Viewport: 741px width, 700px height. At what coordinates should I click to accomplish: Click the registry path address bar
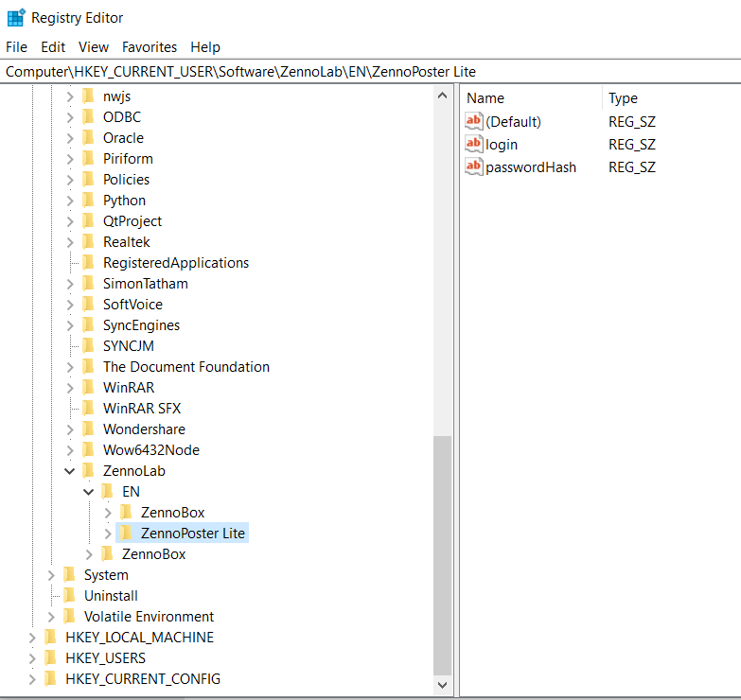tap(371, 71)
